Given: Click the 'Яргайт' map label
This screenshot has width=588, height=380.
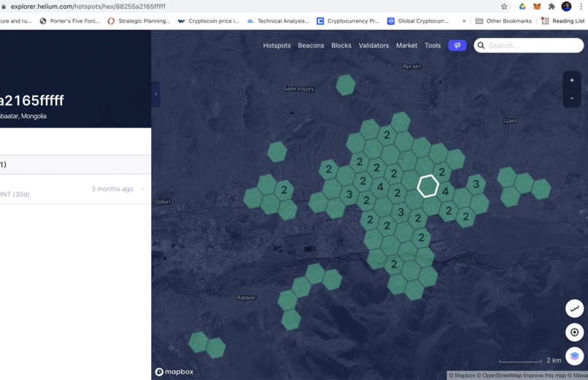Looking at the screenshot, I should coord(412,66).
